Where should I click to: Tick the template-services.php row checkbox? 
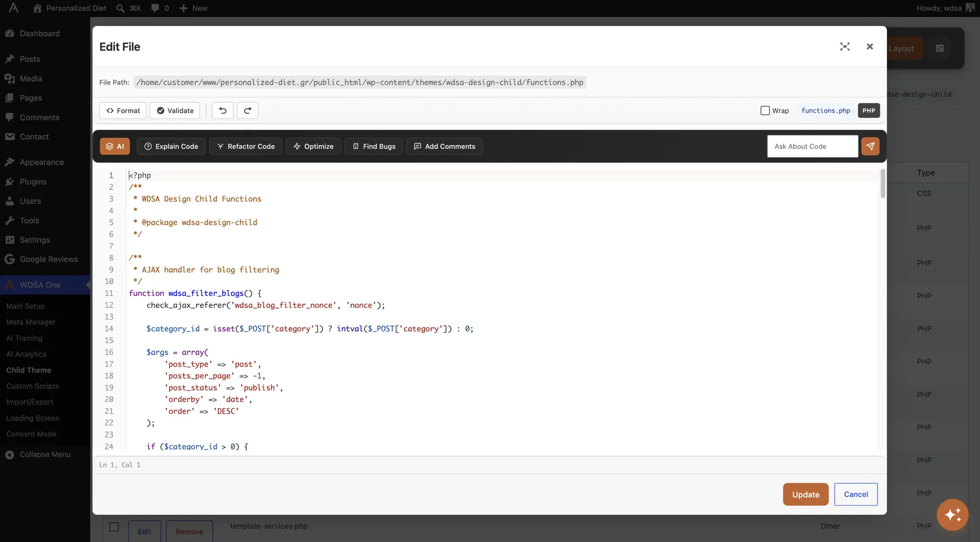point(114,527)
